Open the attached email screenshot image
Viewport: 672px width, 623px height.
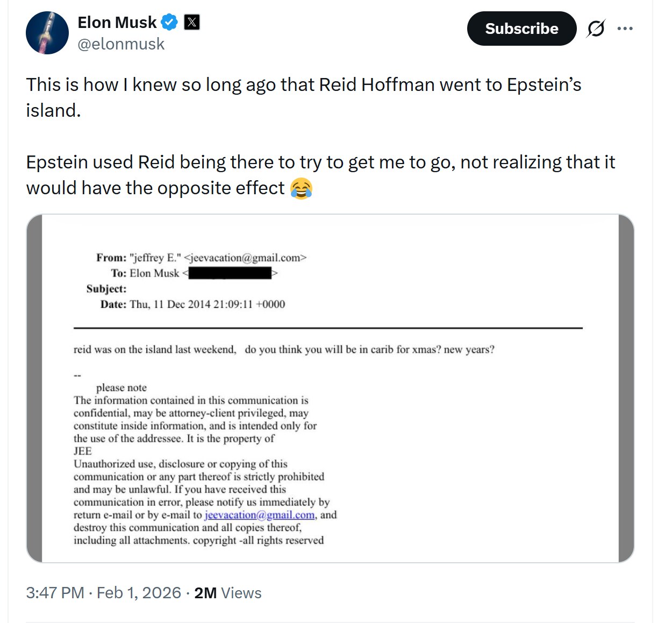[x=330, y=388]
